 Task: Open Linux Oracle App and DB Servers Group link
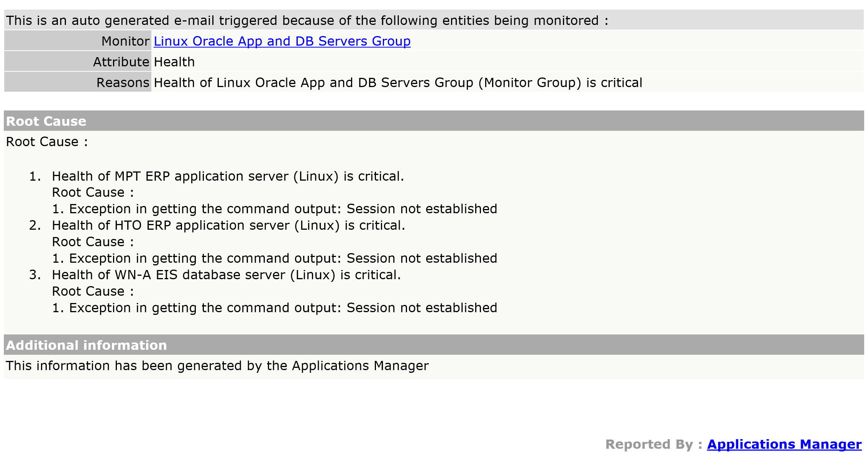[282, 41]
